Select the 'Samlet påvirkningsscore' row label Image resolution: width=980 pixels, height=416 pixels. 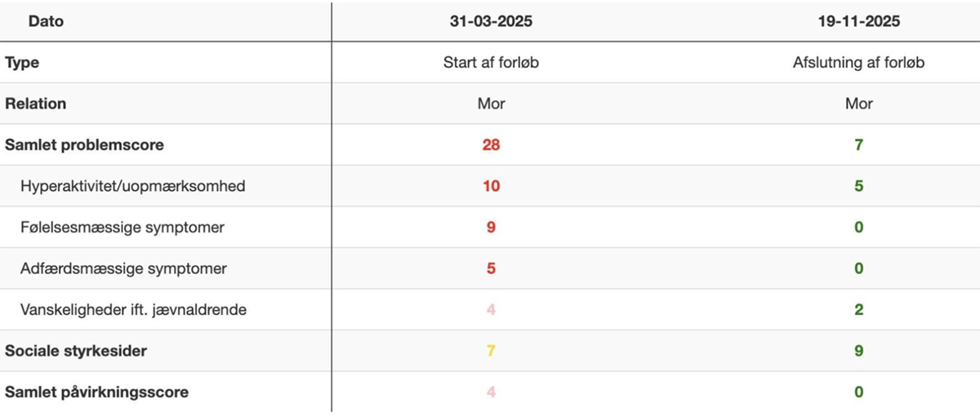(x=96, y=392)
